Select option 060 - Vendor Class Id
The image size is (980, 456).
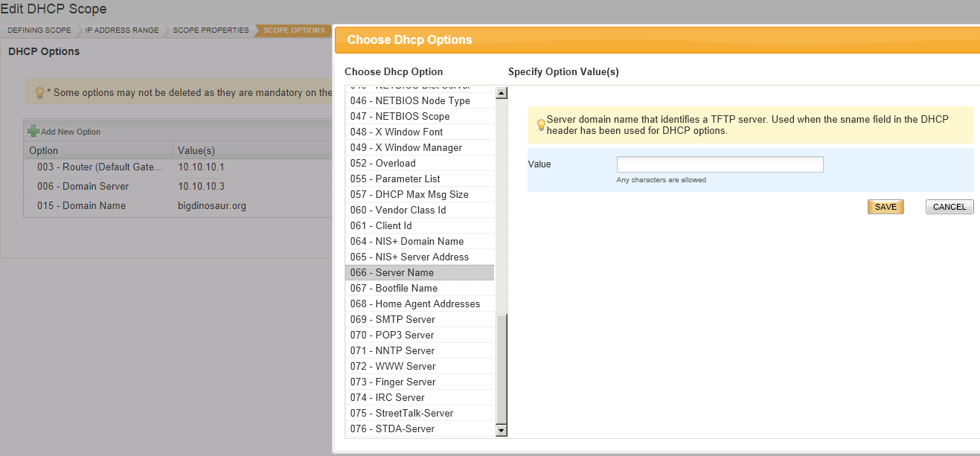pos(420,210)
